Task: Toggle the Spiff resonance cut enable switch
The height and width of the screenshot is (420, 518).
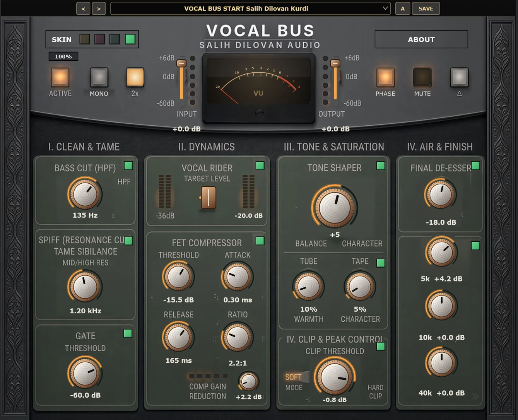Action: pyautogui.click(x=129, y=241)
